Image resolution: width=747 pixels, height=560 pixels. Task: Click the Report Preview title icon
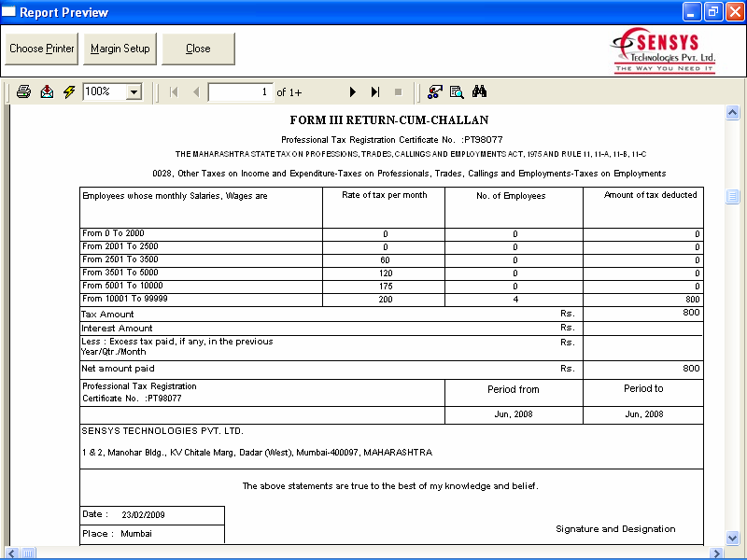tap(8, 11)
